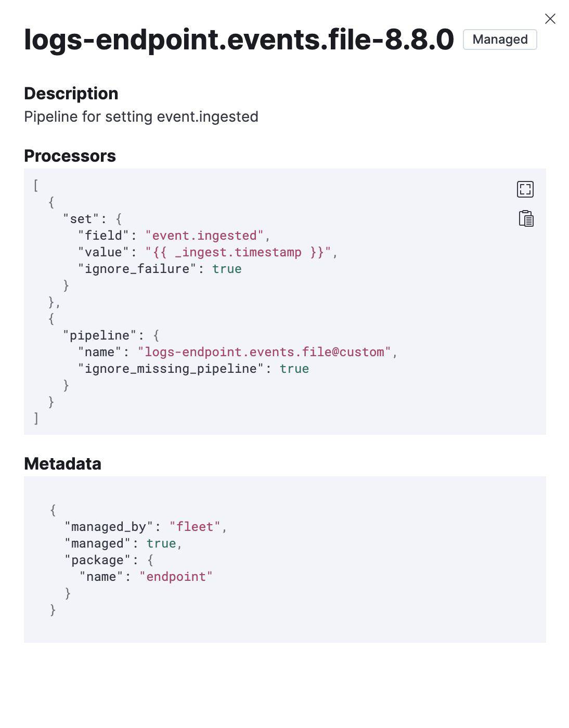Click the description text about event.ingested
The width and height of the screenshot is (569, 728).
coord(141,116)
